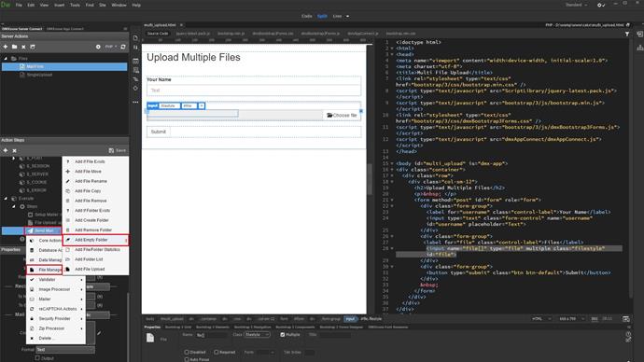The height and width of the screenshot is (362, 644).
Task: Choose Add File Upload from submenu
Action: tap(96, 270)
